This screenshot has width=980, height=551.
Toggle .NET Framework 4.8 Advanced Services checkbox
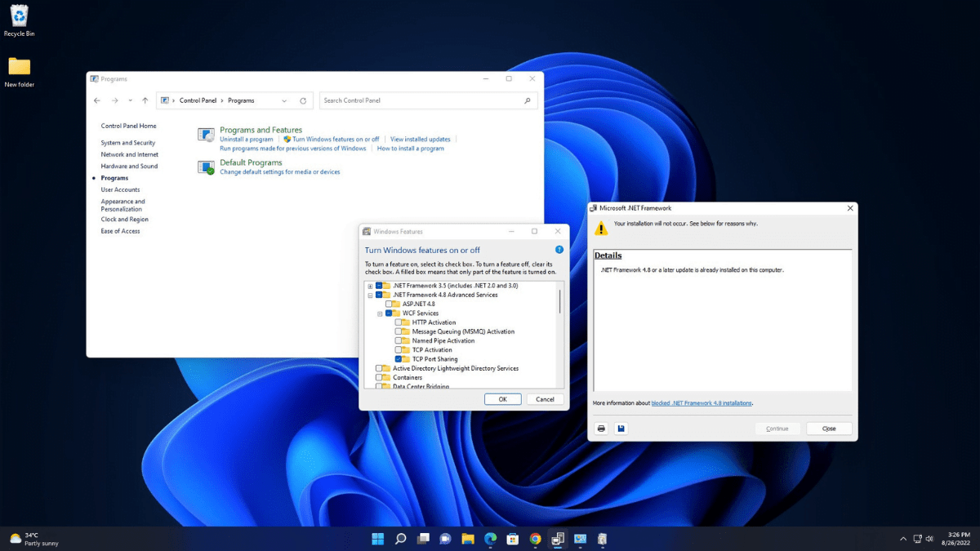click(379, 295)
